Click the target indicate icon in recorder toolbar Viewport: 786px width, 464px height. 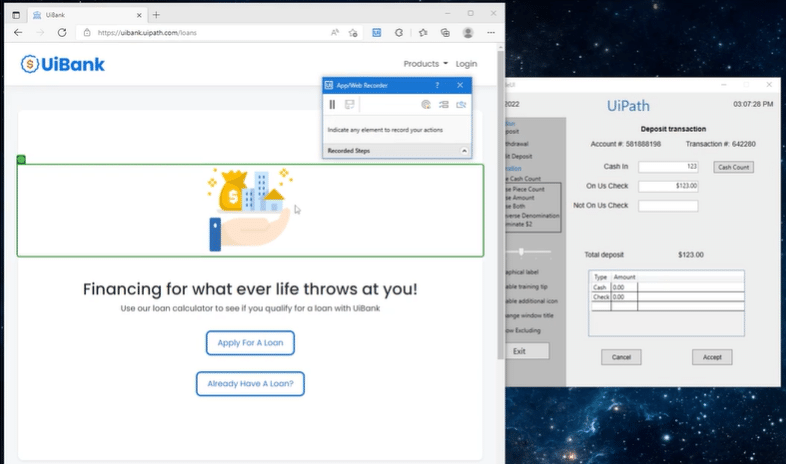point(426,104)
